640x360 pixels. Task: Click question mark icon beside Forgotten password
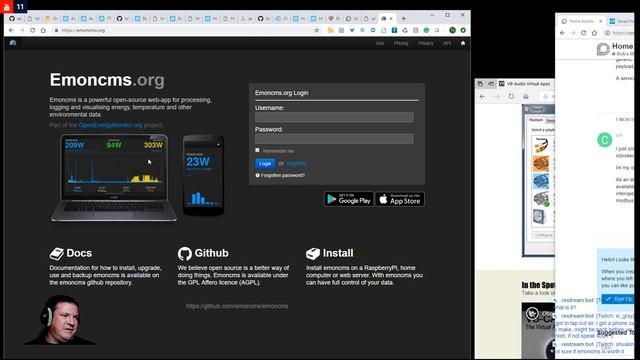258,175
